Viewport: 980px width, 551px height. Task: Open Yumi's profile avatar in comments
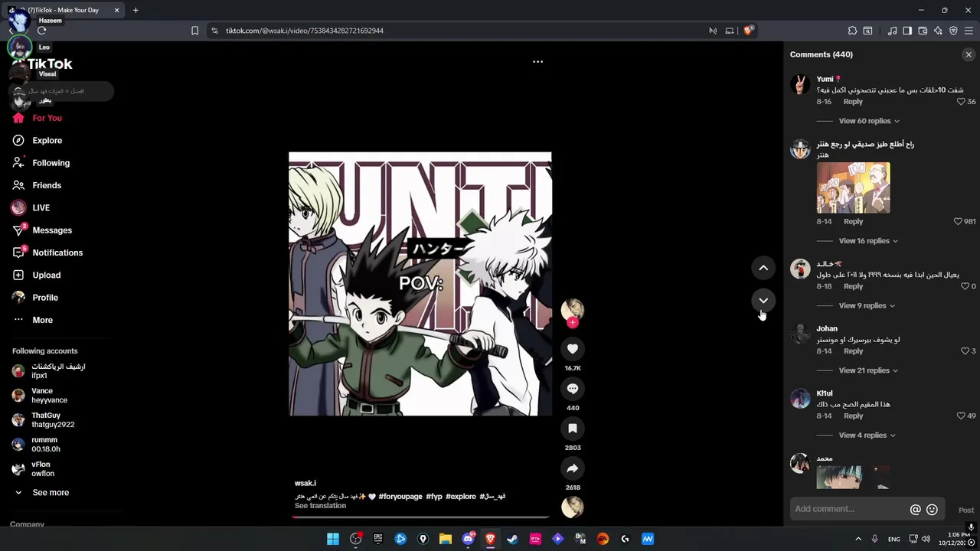[800, 85]
